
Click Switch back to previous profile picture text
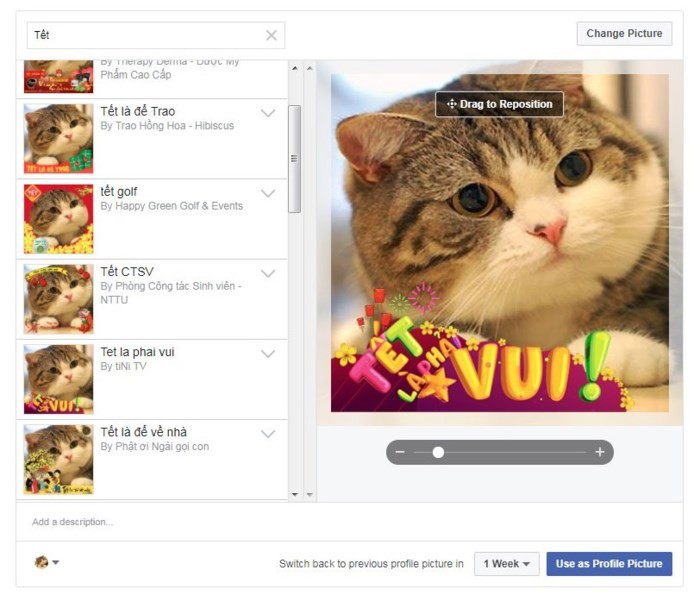tap(371, 564)
